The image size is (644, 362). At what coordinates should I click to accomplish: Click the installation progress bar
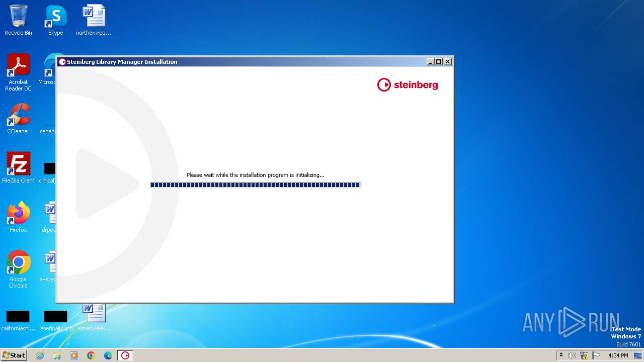pos(255,185)
